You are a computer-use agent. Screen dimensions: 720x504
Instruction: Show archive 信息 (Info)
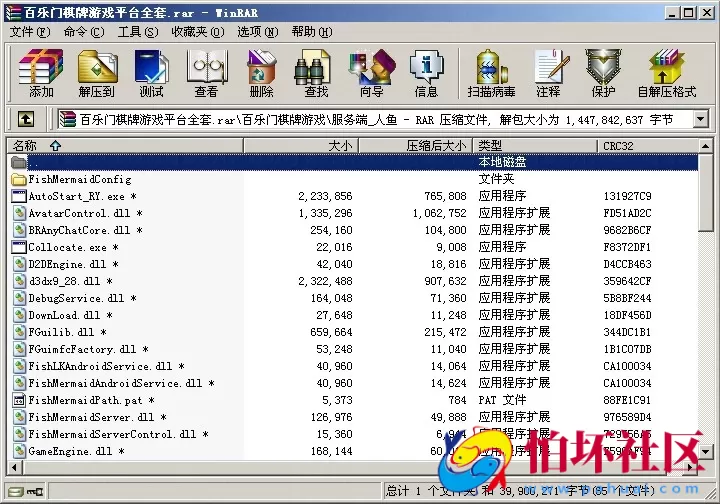pos(427,73)
